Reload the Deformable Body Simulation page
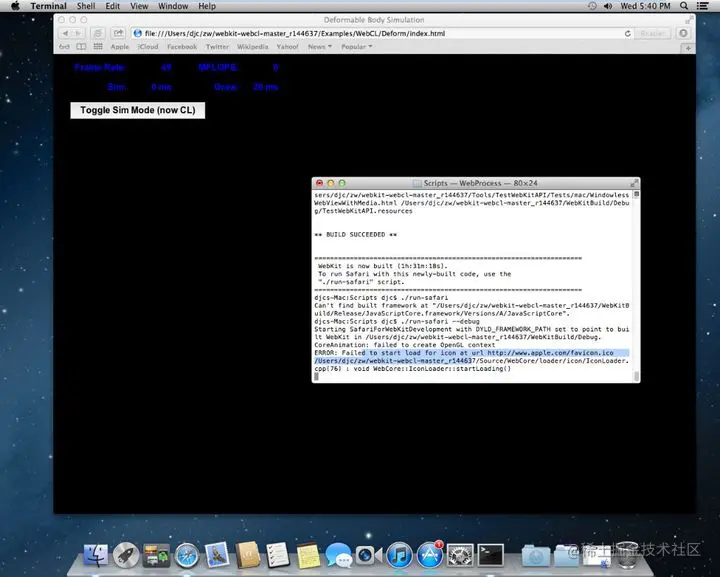The image size is (720, 577). coord(627,34)
